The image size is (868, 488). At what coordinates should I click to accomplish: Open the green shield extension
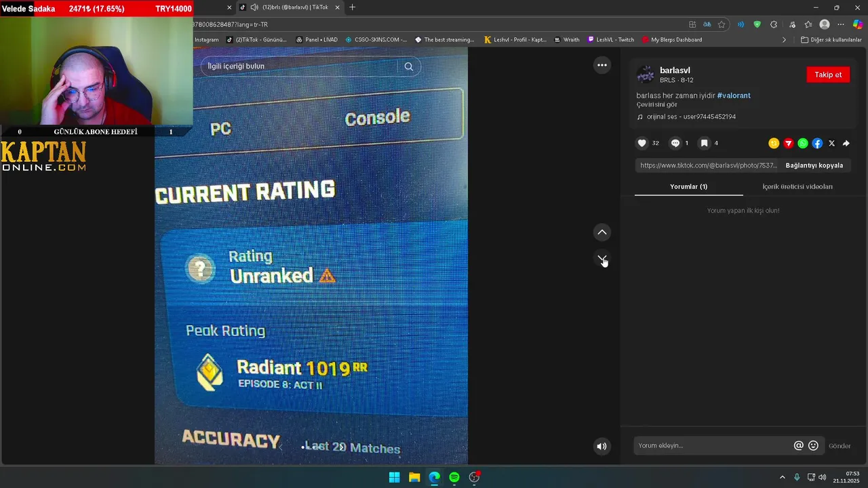click(757, 24)
